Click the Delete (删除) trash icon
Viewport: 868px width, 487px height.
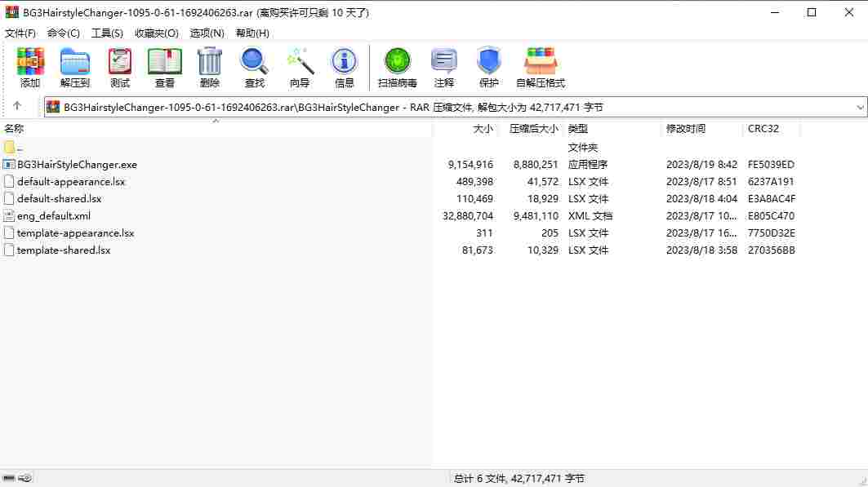click(x=209, y=67)
